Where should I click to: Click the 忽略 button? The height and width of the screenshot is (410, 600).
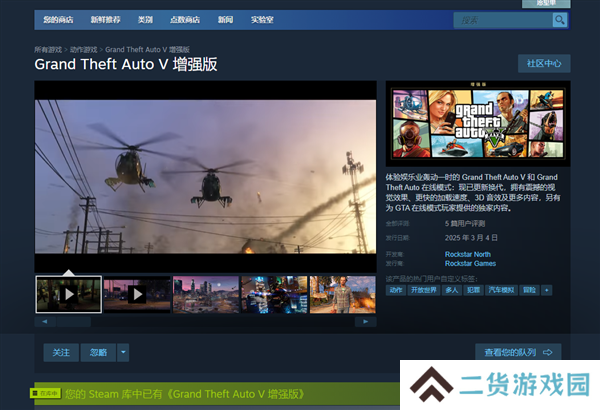(x=98, y=352)
